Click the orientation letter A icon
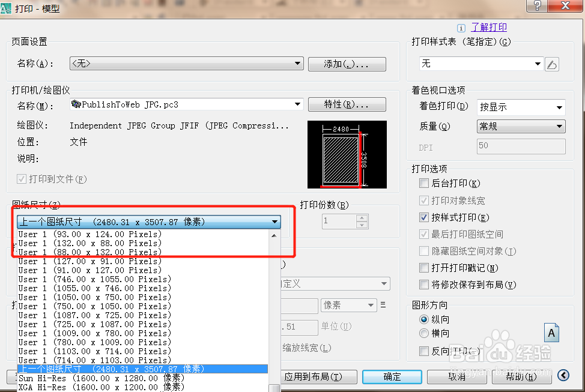 [x=551, y=333]
